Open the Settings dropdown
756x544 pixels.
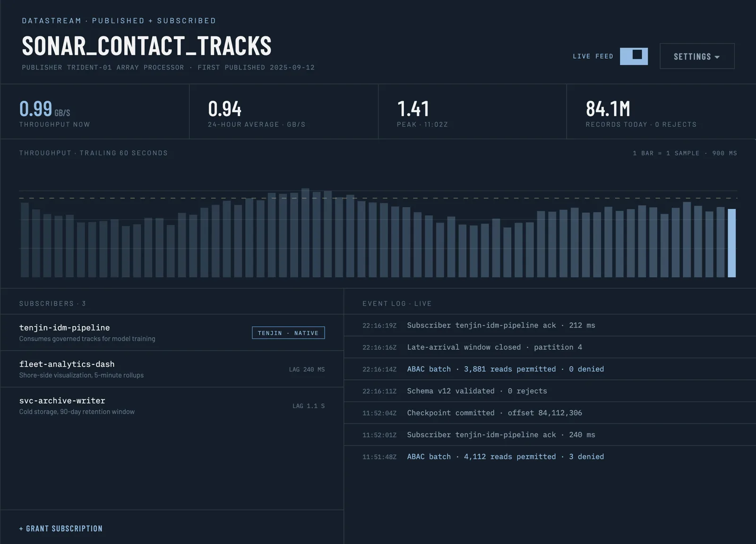pos(697,56)
